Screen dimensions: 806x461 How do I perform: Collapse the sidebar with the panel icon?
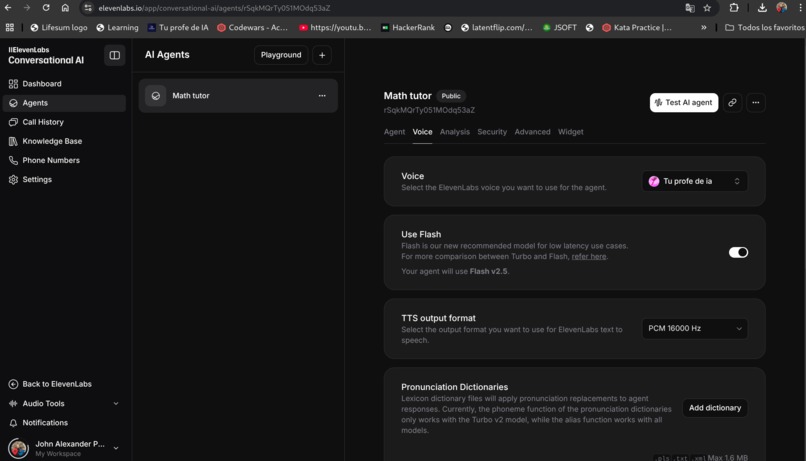[x=115, y=55]
